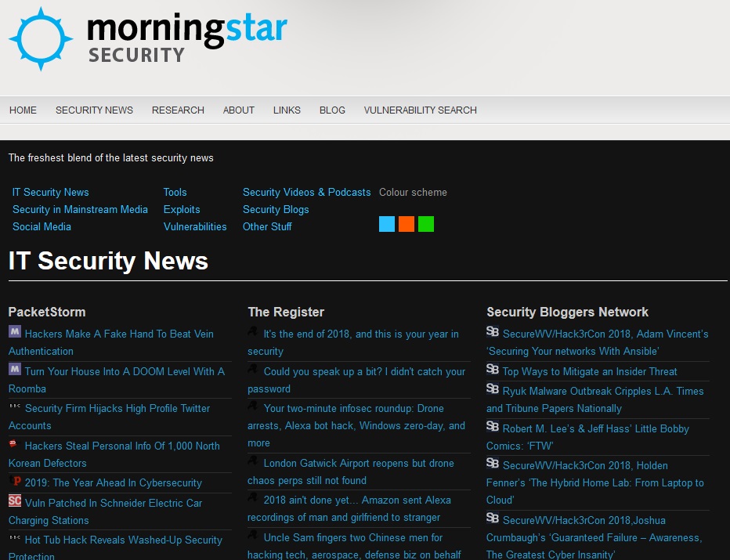
Task: Open 'Hackers Make A Fake Hand To Beat Vein Authentication'
Action: [x=111, y=342]
